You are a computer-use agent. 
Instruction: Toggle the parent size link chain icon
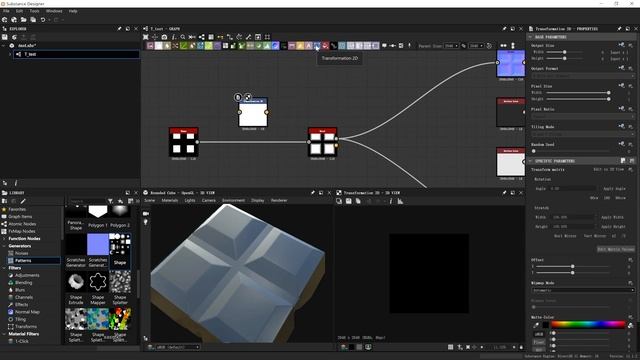[464, 46]
